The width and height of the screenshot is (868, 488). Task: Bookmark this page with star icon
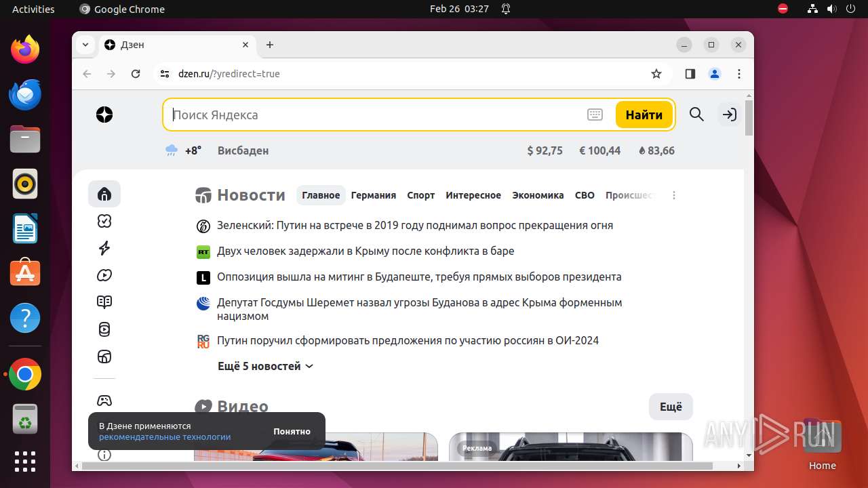tap(656, 74)
